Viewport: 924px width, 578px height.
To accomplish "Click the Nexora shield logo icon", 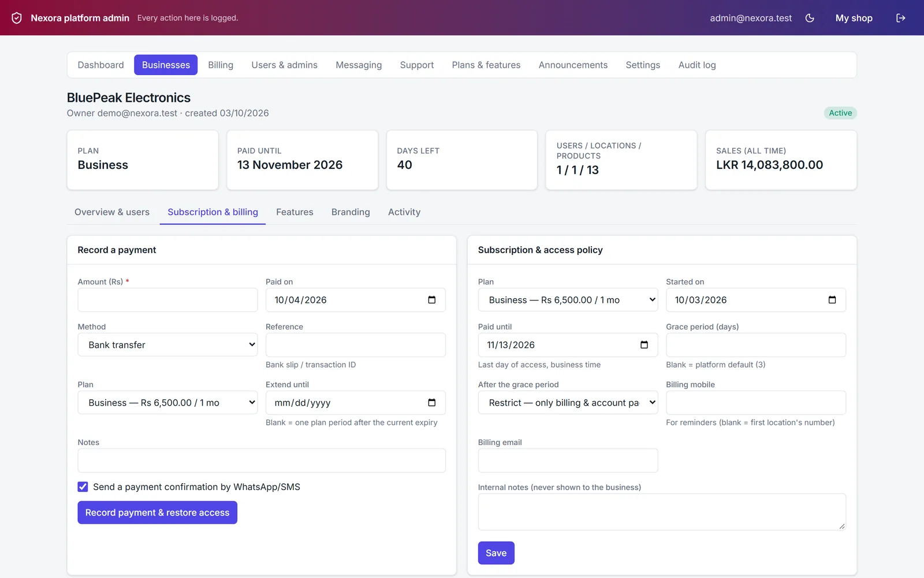I will [17, 18].
